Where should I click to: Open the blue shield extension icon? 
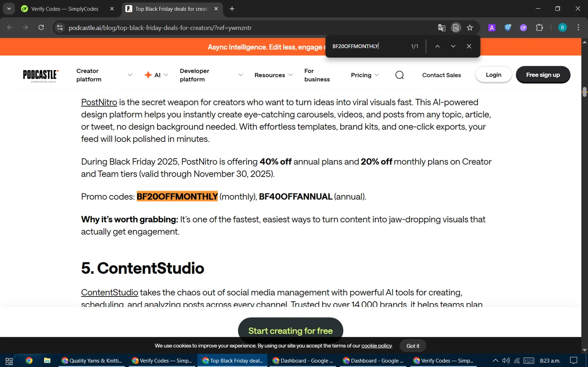tap(508, 27)
